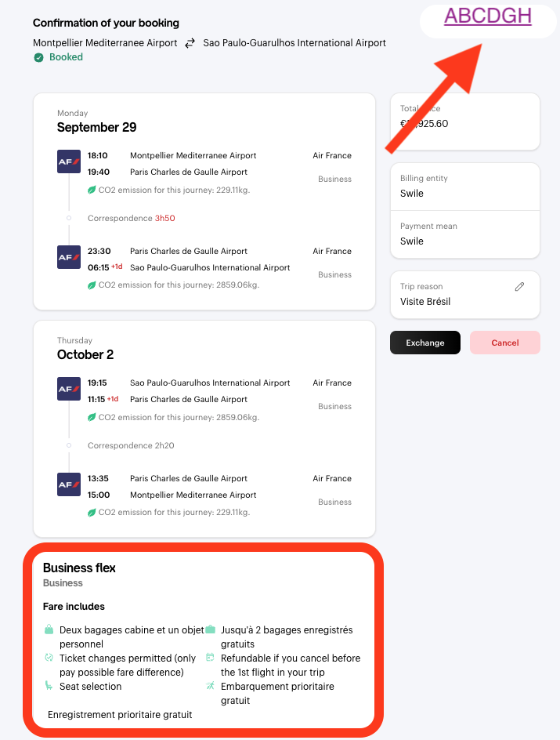Click Air France logo on 19:15 flight

(x=69, y=389)
